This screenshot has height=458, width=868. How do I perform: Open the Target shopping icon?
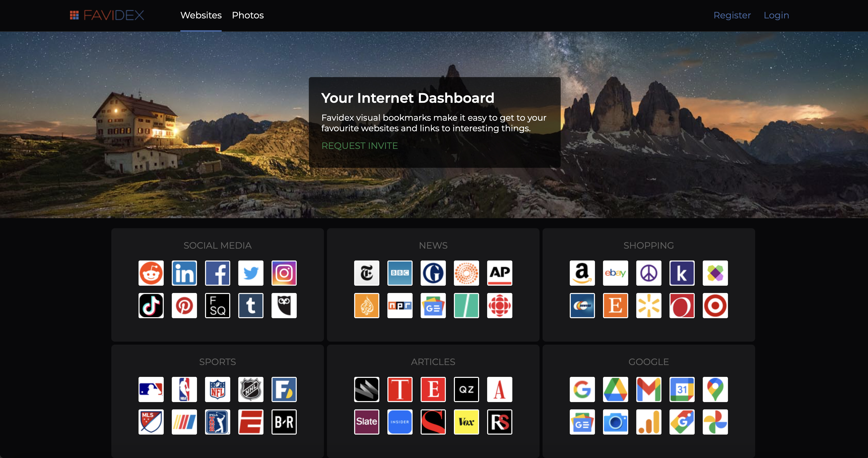click(715, 305)
